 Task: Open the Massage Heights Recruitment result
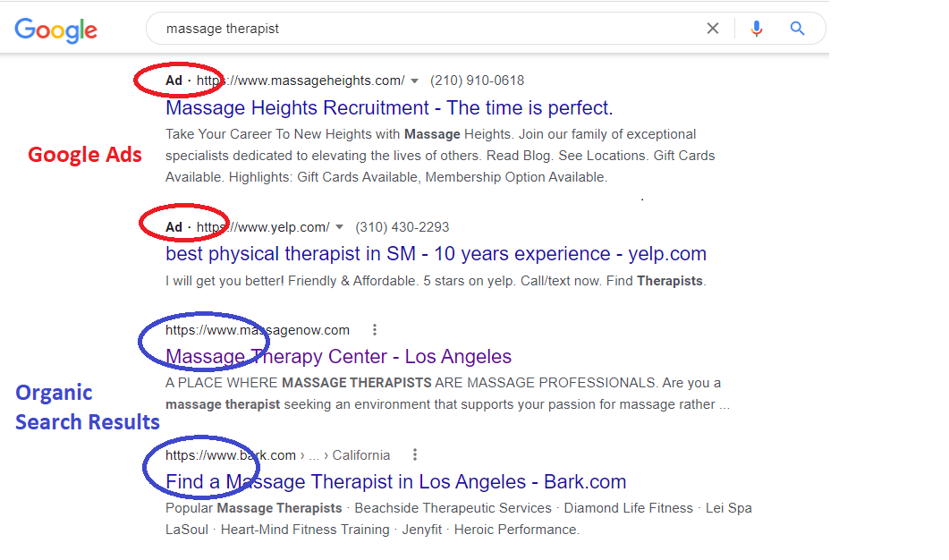tap(389, 107)
